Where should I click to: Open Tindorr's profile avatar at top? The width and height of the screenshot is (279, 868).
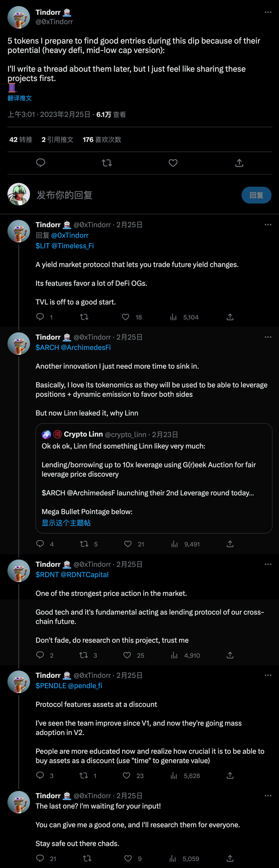19,17
